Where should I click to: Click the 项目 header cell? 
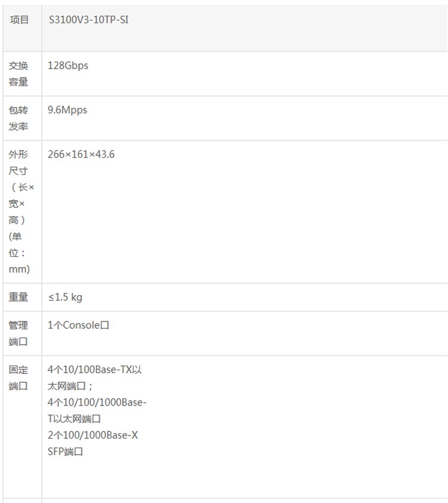click(19, 20)
